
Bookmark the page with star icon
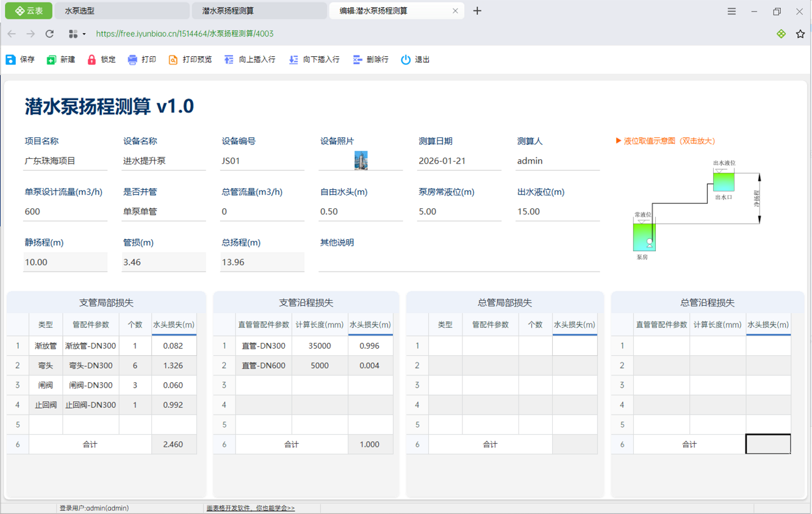pyautogui.click(x=800, y=34)
